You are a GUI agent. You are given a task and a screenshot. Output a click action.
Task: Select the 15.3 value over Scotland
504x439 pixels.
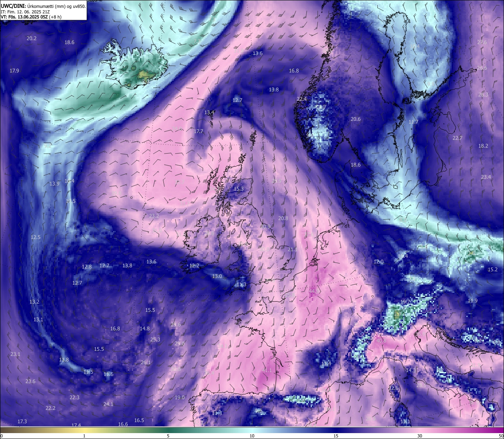(x=239, y=189)
